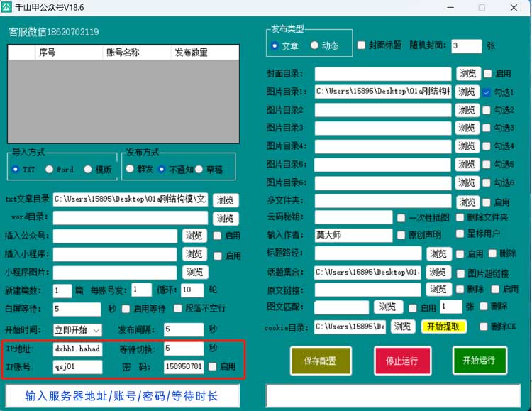Select the TXT import mode radio button

click(16, 169)
